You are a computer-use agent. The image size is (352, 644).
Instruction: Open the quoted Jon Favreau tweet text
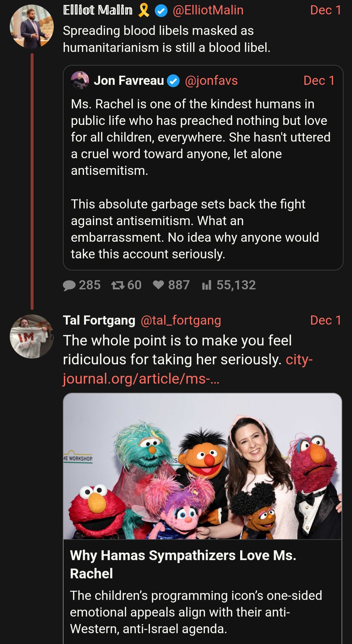(x=201, y=179)
